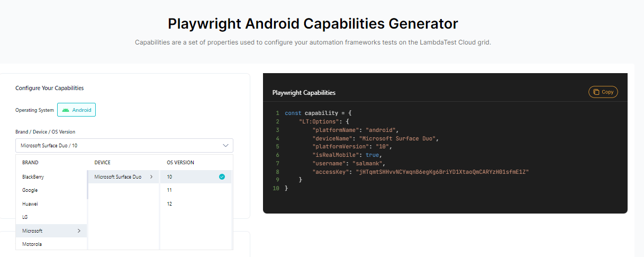
Task: Select OS version 12
Action: (196, 203)
